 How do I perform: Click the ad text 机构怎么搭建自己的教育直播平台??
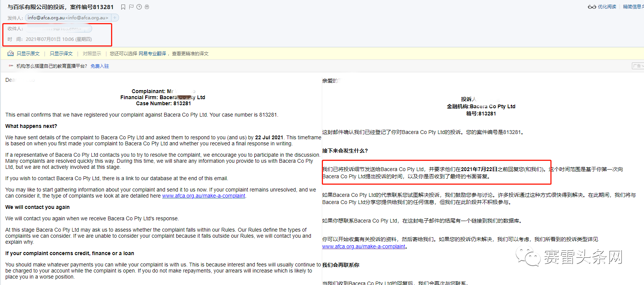52,66
